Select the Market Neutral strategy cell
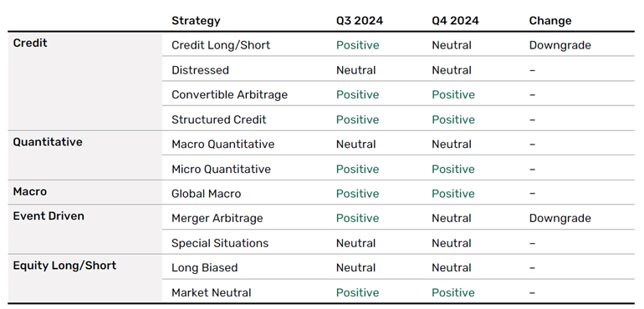The image size is (644, 309). coord(211,292)
